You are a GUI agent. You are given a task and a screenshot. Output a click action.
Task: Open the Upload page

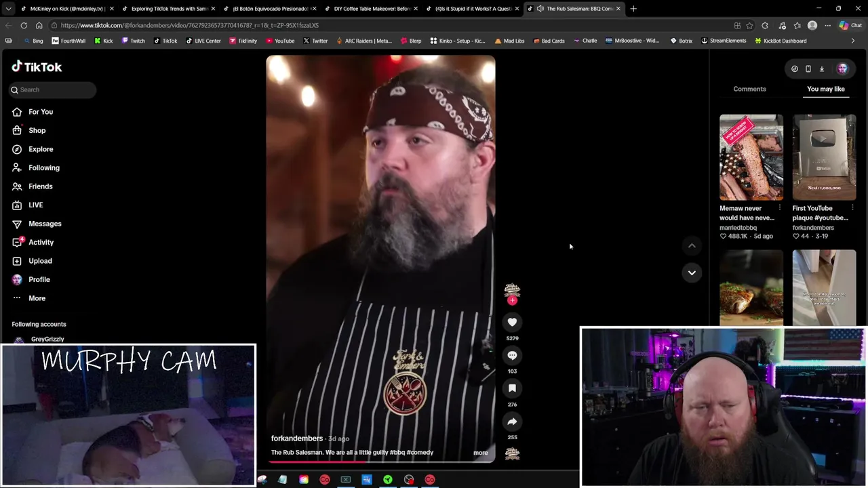point(40,261)
